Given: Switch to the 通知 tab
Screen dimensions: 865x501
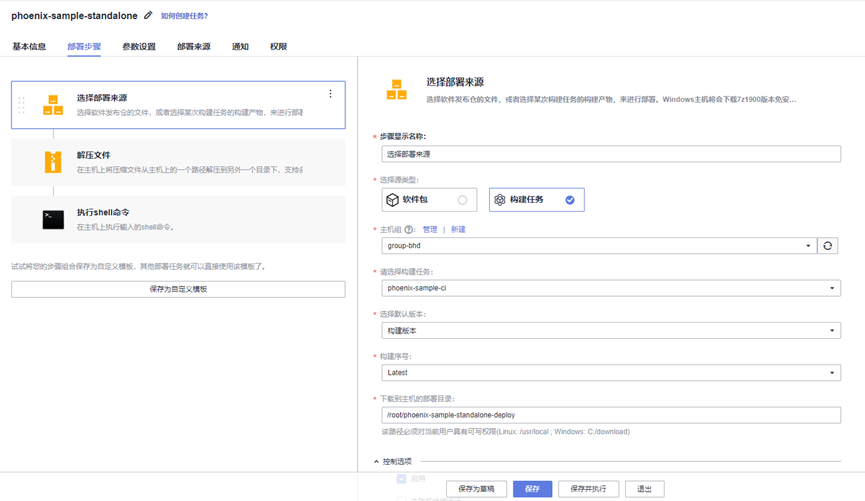Looking at the screenshot, I should [x=240, y=46].
